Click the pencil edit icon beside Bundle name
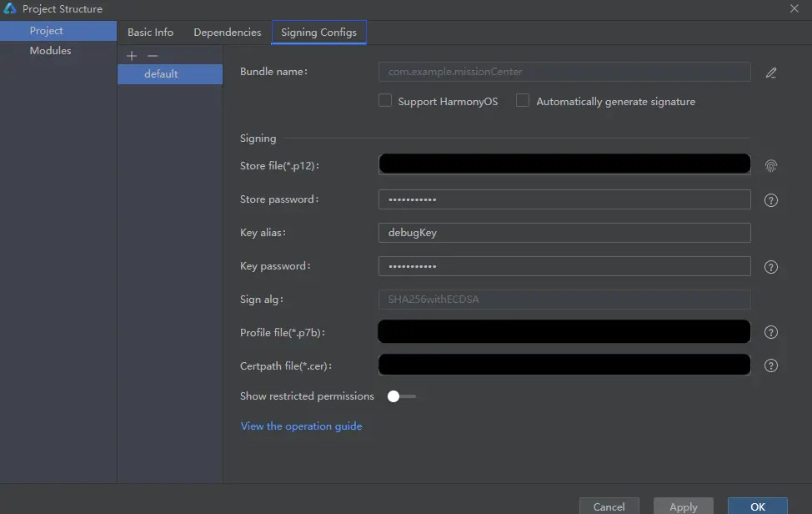Image resolution: width=812 pixels, height=514 pixels. (771, 73)
